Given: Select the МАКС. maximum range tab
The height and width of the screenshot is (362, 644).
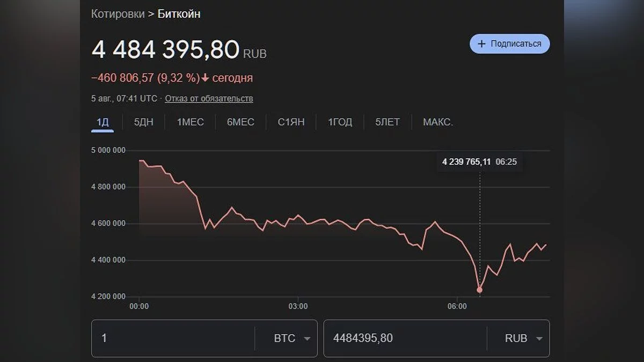Looking at the screenshot, I should [x=438, y=122].
